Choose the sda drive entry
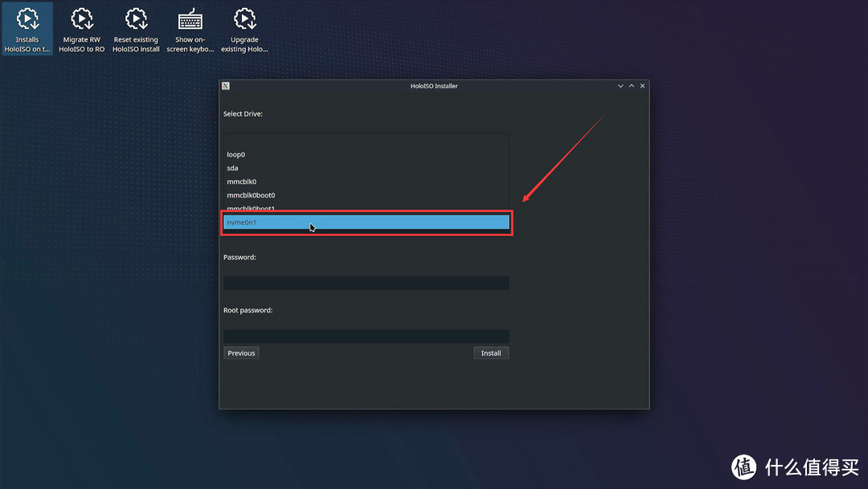This screenshot has height=489, width=868. click(x=233, y=169)
